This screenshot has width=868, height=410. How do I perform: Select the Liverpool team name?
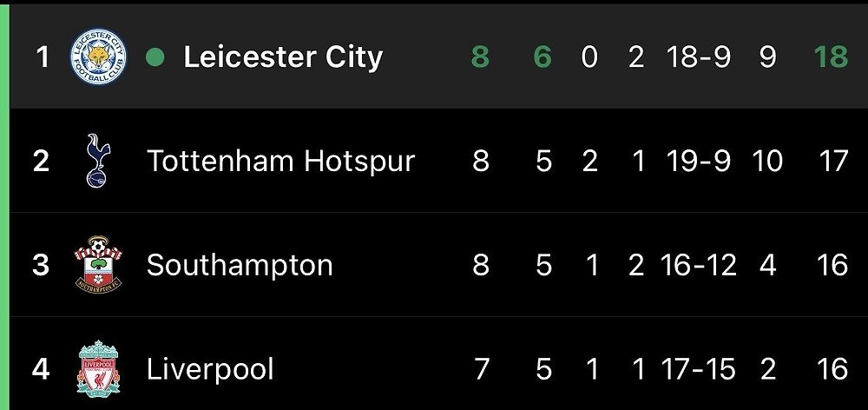coord(210,368)
